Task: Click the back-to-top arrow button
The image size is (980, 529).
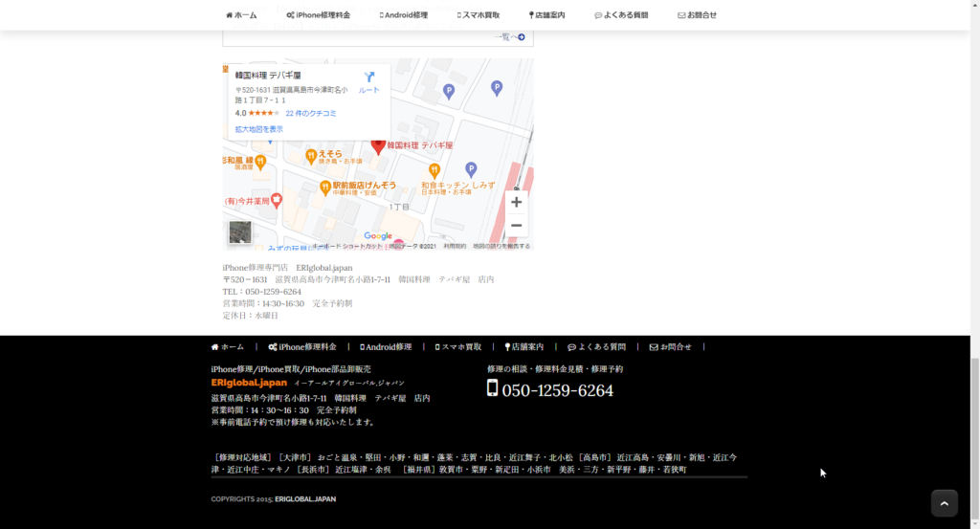Action: tap(945, 503)
